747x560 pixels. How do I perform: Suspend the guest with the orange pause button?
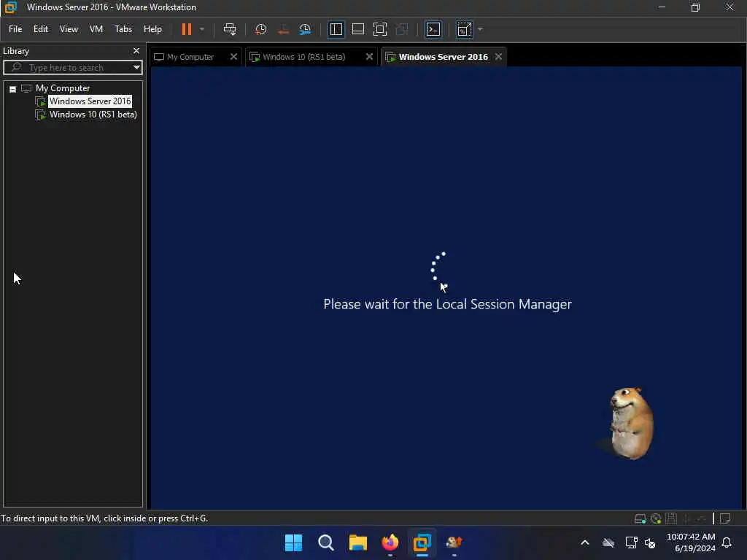coord(186,29)
